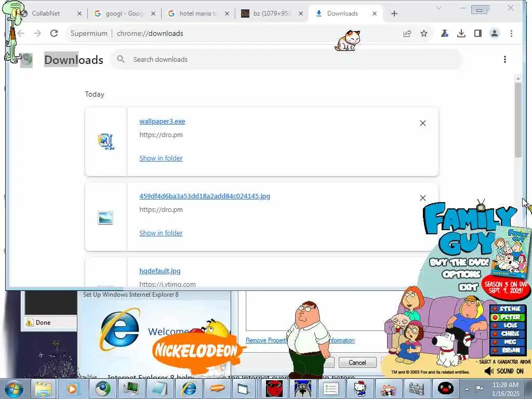
Task: Open the Windows Start menu
Action: (x=14, y=389)
